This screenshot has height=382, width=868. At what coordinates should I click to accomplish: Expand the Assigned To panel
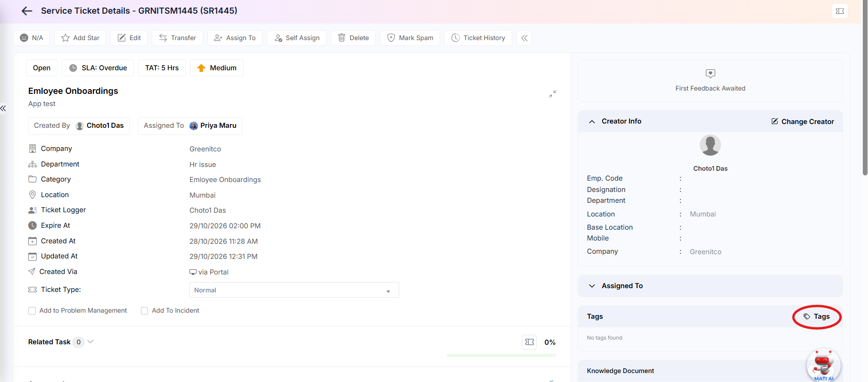coord(592,286)
